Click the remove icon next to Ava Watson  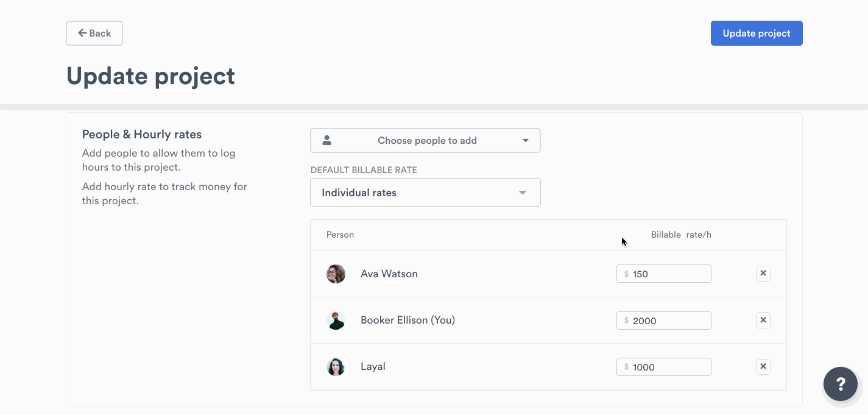763,273
